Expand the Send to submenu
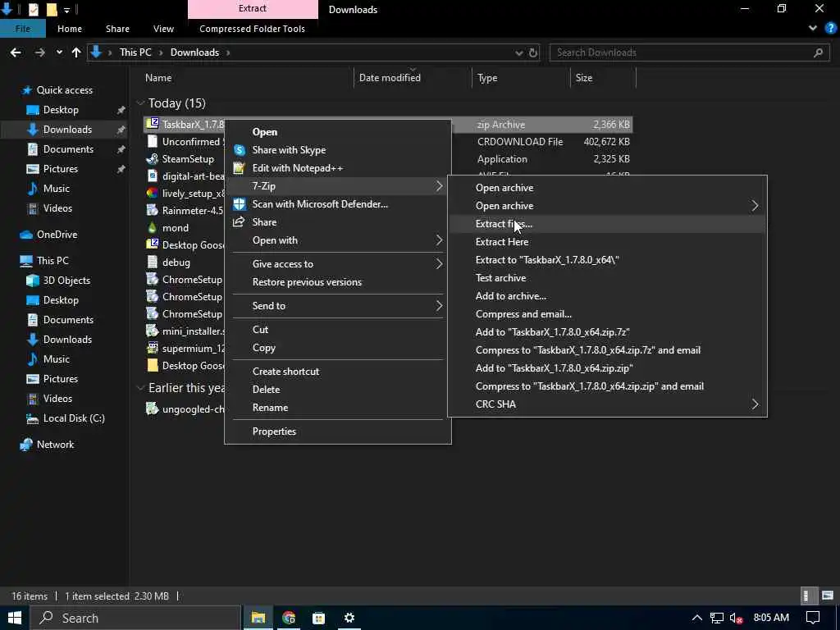840x630 pixels. (x=337, y=306)
